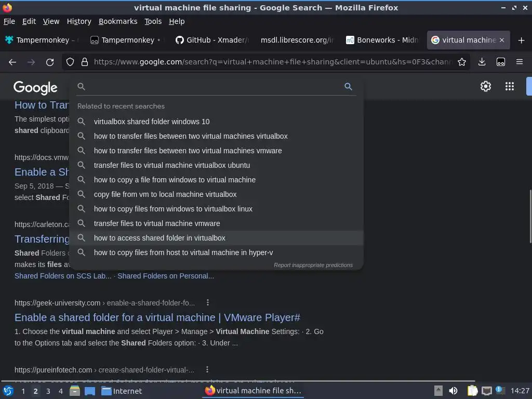Open options menu for geek-university result

coord(208,302)
